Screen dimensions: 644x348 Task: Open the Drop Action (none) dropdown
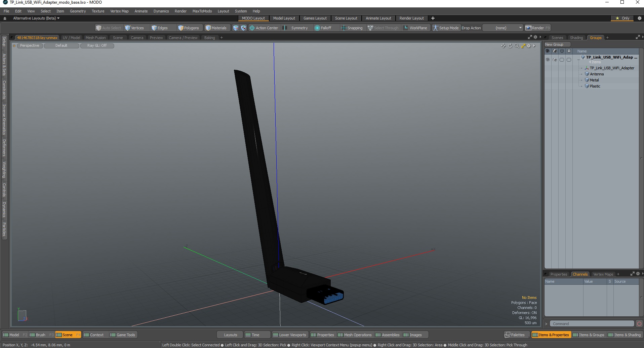[x=503, y=28]
